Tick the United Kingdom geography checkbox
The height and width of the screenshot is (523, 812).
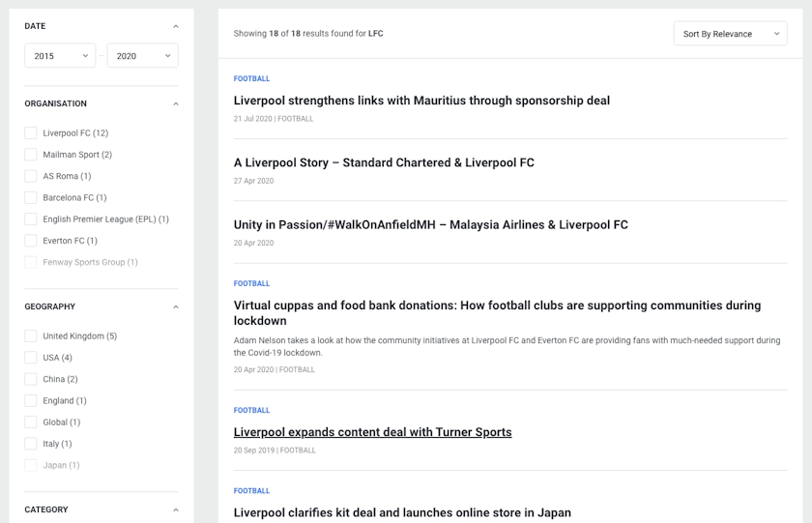click(x=31, y=336)
